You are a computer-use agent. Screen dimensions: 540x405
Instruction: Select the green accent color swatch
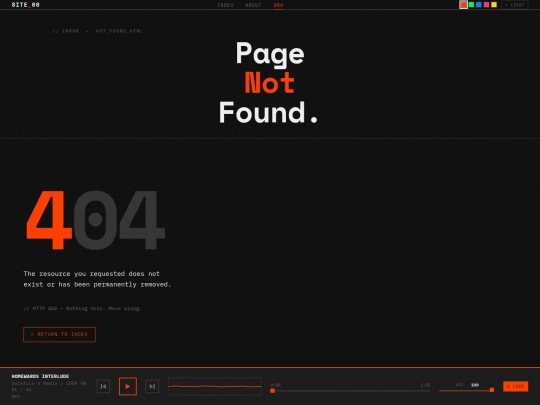(x=471, y=5)
